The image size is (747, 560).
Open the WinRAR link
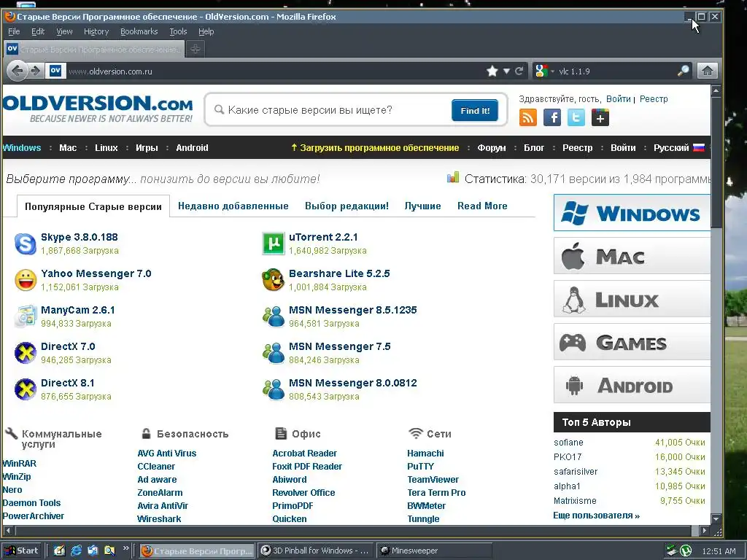[x=20, y=463]
